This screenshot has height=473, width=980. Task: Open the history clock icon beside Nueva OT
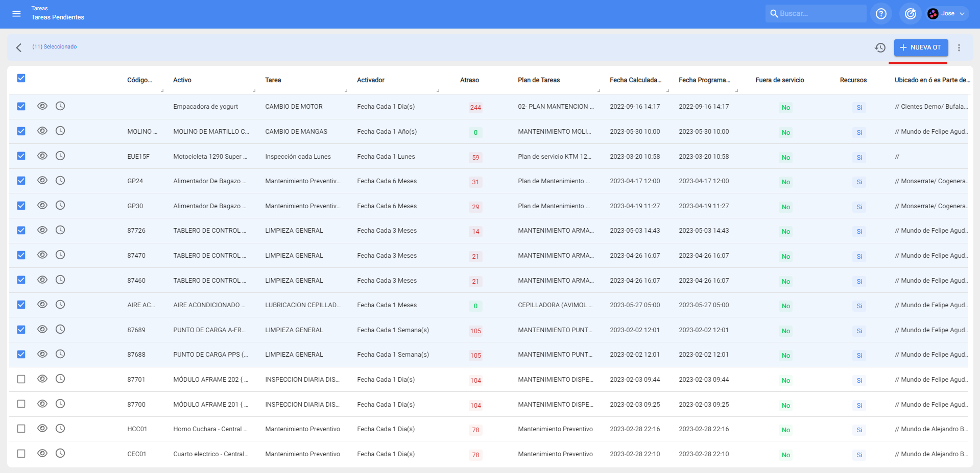pyautogui.click(x=880, y=47)
